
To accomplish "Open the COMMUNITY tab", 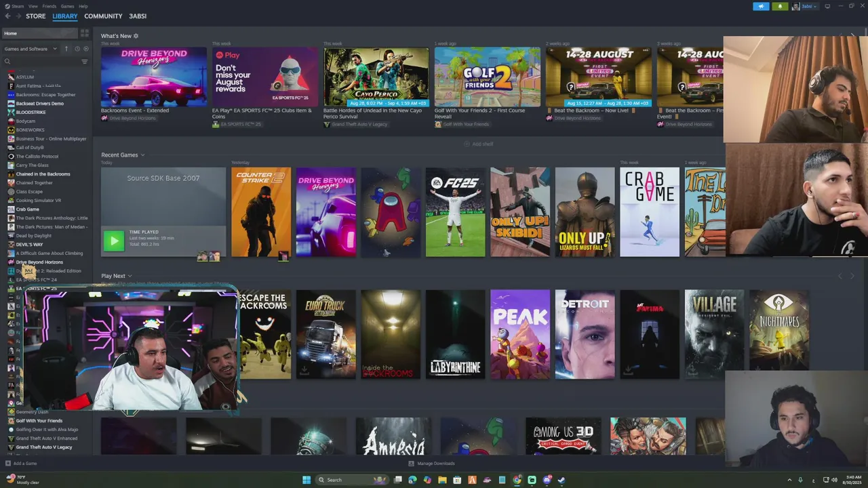I will (x=103, y=16).
